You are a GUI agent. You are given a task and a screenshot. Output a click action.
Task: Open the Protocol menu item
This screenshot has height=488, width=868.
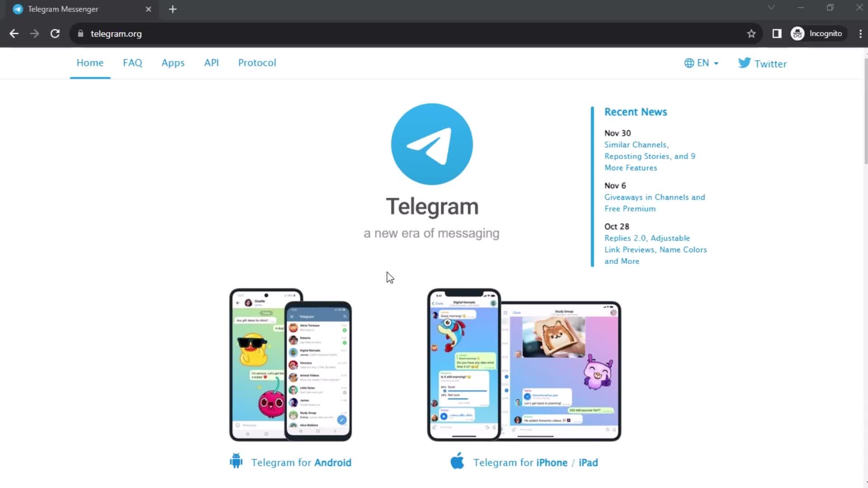pyautogui.click(x=257, y=62)
